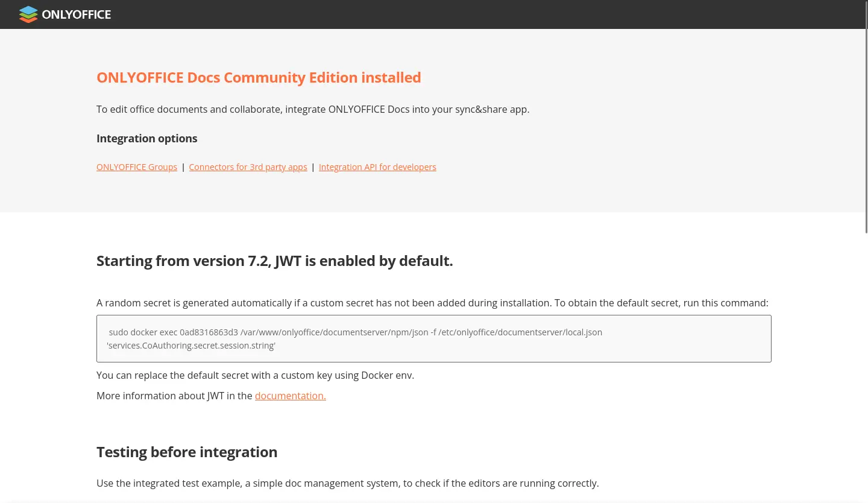
Task: Click the scrollbar track below the thumb
Action: pos(866,362)
